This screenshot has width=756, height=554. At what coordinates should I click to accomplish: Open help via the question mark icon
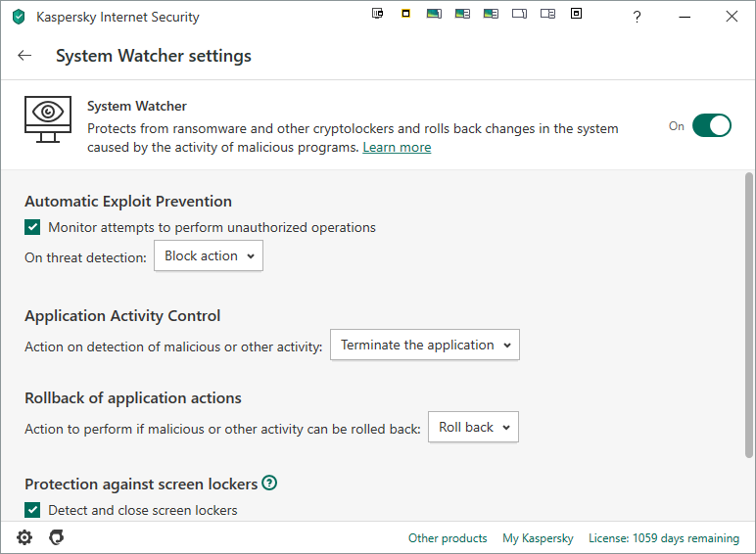pyautogui.click(x=637, y=17)
